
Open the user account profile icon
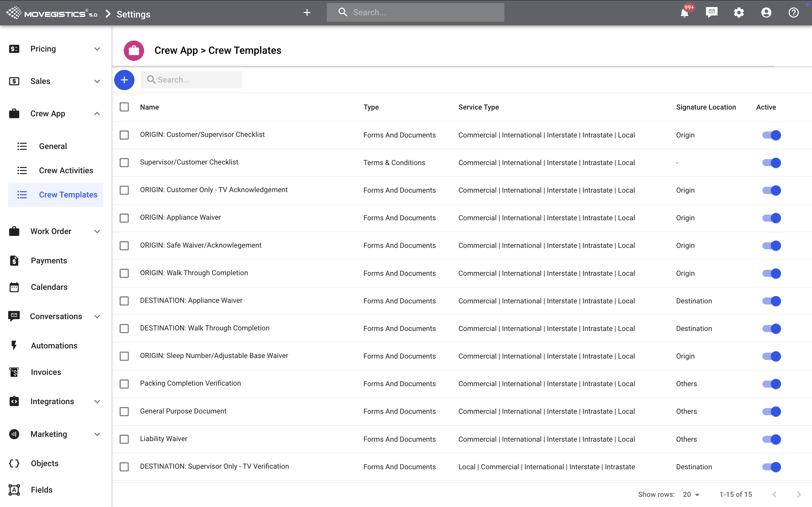pos(766,13)
